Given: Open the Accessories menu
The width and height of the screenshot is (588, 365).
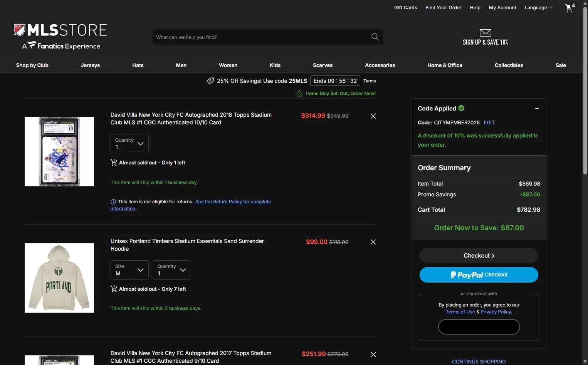Looking at the screenshot, I should tap(380, 65).
